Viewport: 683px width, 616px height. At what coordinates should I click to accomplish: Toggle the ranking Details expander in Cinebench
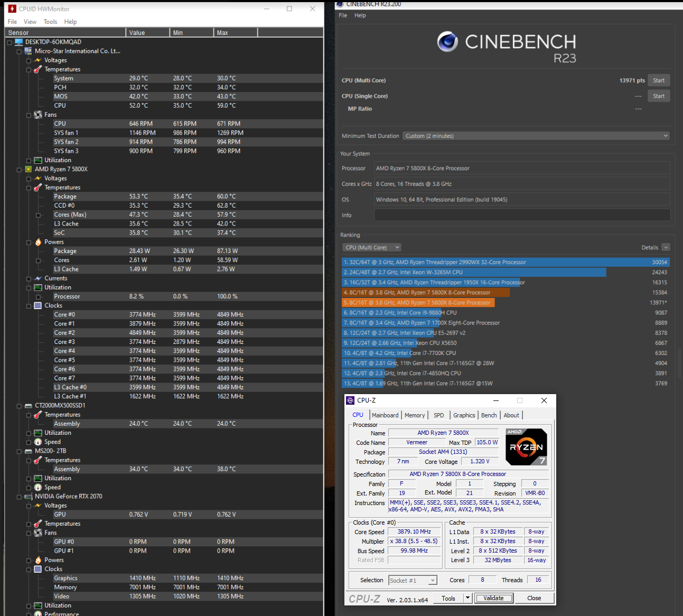(x=666, y=247)
